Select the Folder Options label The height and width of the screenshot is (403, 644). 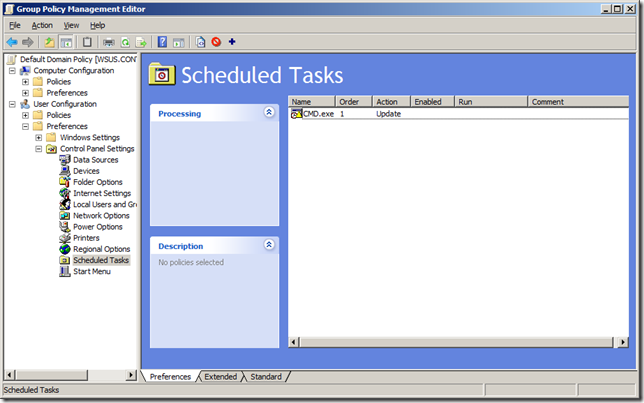[x=98, y=182]
